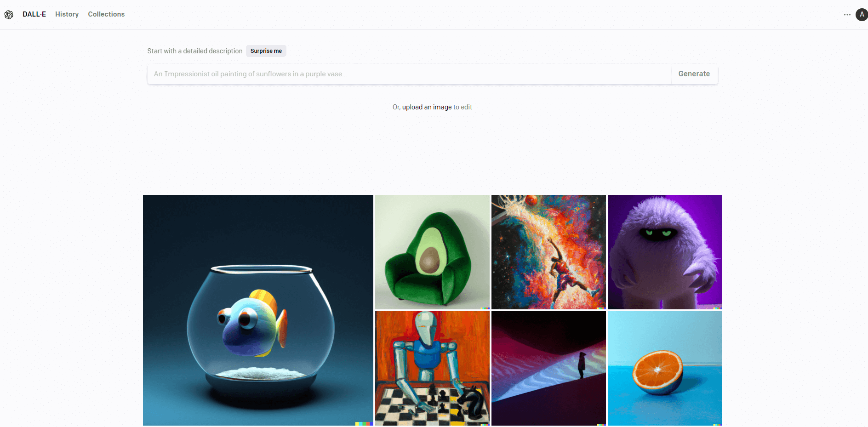Open the basketball nebula painting thumbnail

(548, 252)
